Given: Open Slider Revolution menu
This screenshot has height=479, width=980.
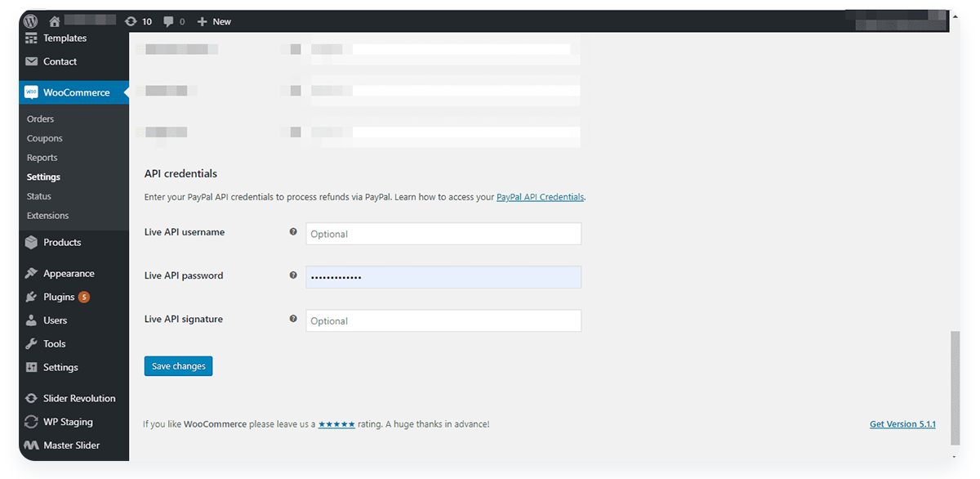Looking at the screenshot, I should pos(79,398).
